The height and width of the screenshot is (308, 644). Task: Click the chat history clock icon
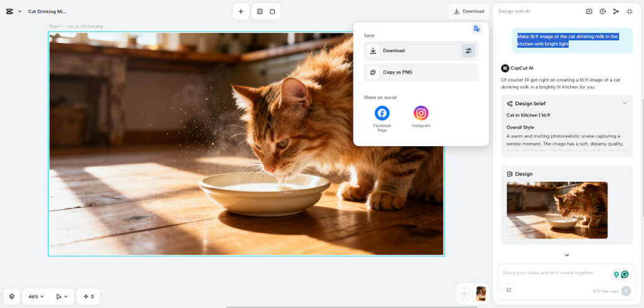tap(602, 11)
